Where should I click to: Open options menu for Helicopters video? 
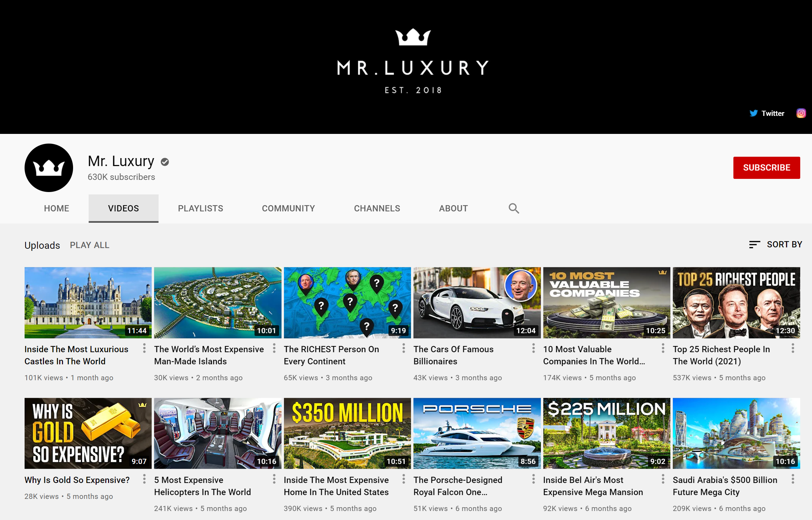point(274,479)
